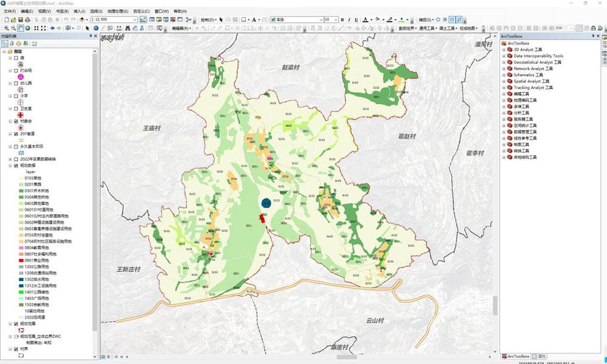This screenshot has width=607, height=364.
Task: Click the font size input box
Action: [x=328, y=19]
